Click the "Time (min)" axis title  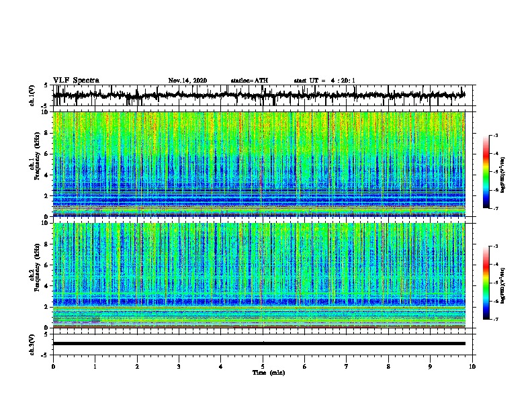(x=269, y=373)
